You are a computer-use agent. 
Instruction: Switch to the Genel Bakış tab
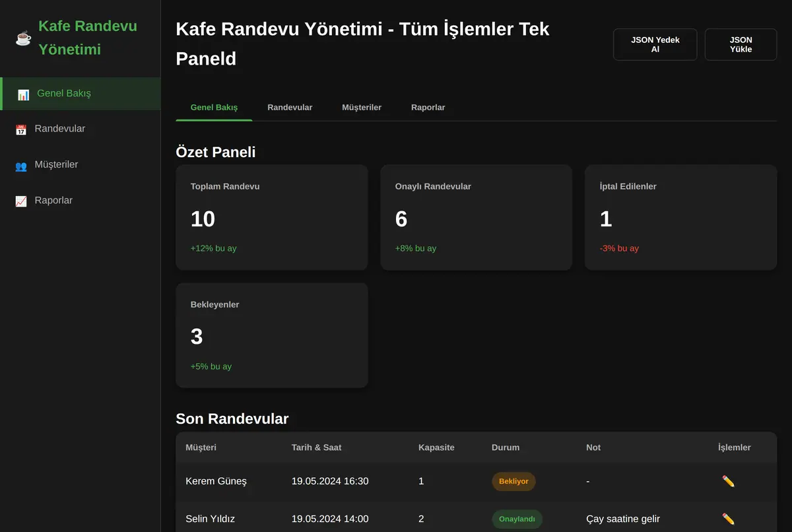point(214,107)
